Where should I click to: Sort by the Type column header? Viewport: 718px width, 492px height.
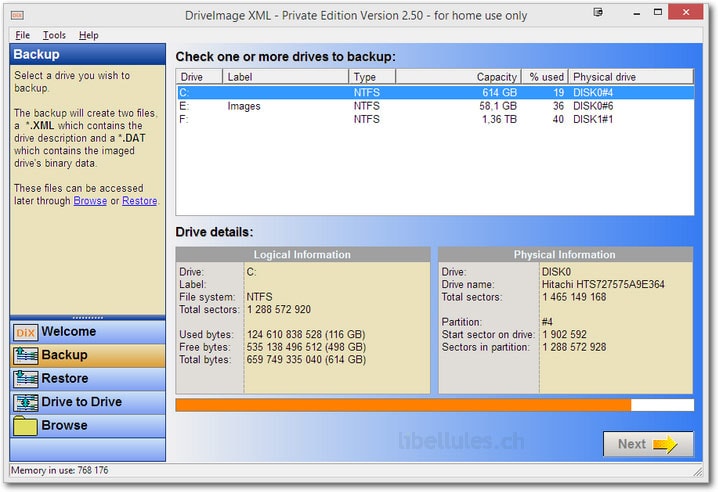[372, 77]
